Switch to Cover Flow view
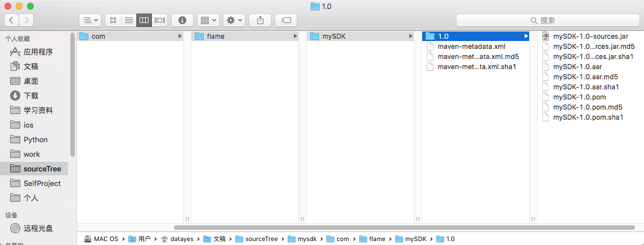The height and width of the screenshot is (245, 644). click(x=160, y=20)
